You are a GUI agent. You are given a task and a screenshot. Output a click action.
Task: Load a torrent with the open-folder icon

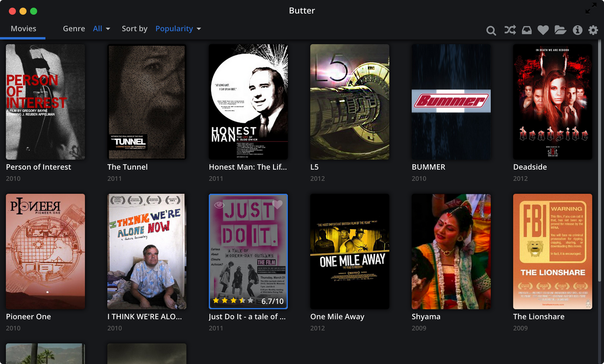click(560, 30)
